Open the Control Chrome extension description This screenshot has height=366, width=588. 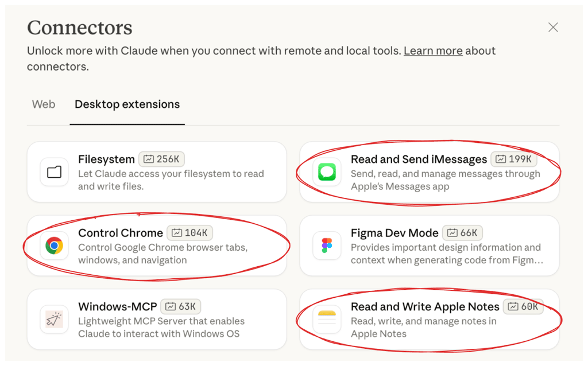[163, 254]
